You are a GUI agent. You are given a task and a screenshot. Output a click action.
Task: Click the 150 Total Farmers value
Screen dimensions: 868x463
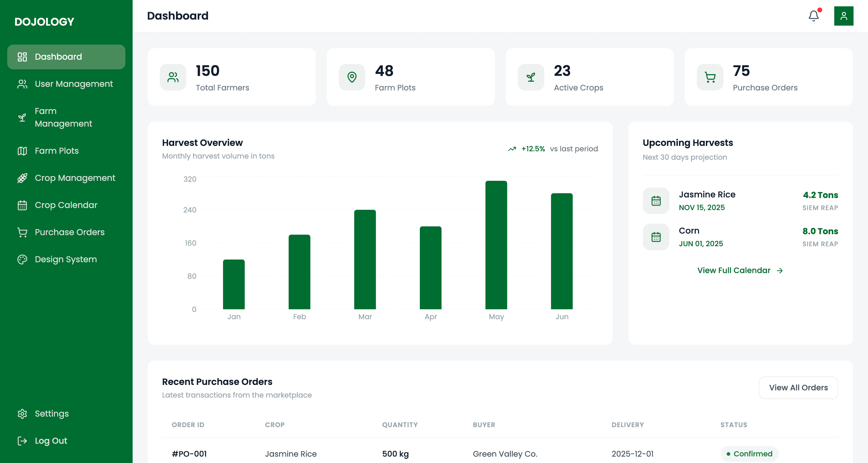tap(208, 71)
